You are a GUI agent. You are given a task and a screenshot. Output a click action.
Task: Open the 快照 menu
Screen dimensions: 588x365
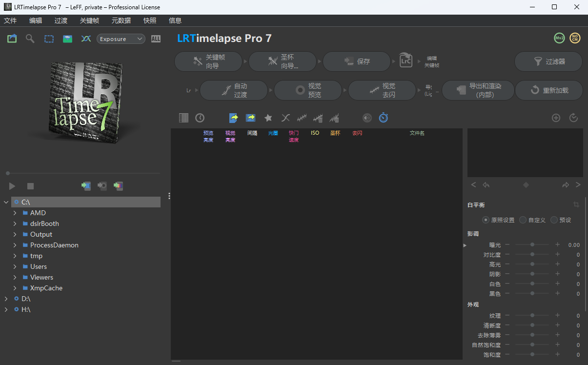tap(150, 20)
